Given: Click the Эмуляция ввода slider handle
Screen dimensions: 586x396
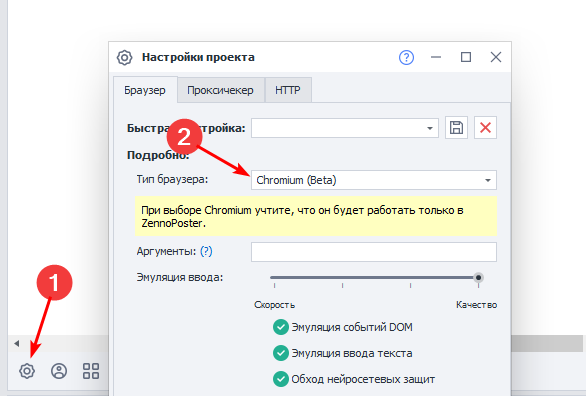Looking at the screenshot, I should pos(478,278).
